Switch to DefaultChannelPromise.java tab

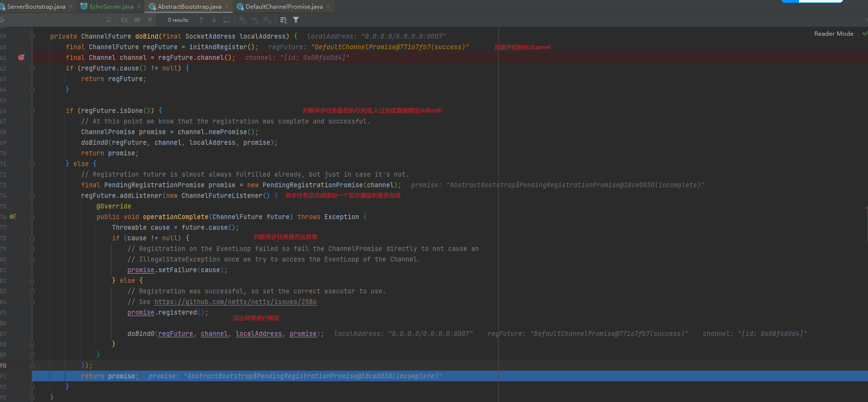pos(284,6)
